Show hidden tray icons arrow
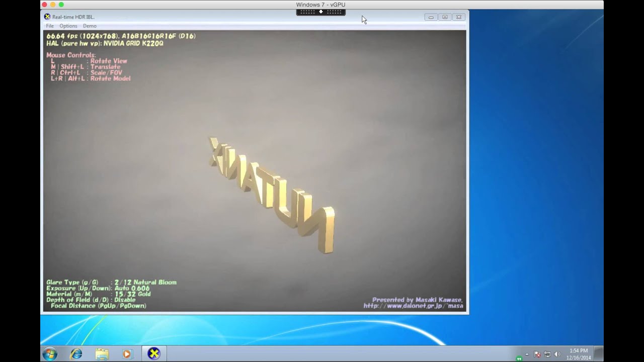 coord(527,354)
